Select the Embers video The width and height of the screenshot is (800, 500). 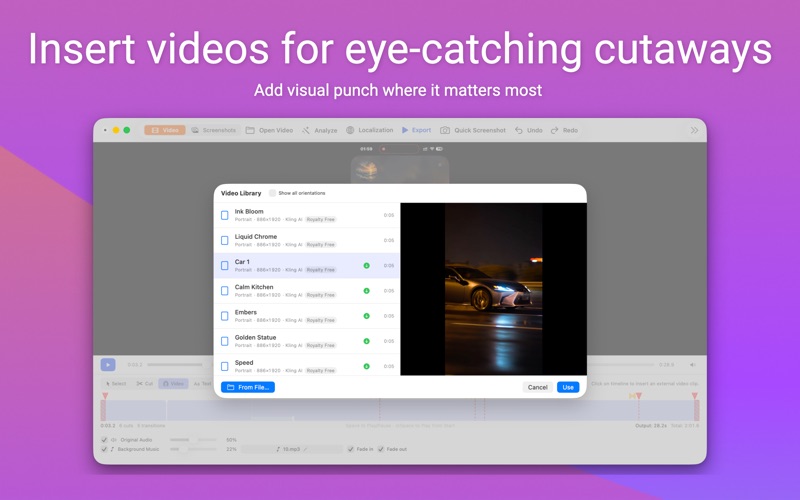pos(306,316)
